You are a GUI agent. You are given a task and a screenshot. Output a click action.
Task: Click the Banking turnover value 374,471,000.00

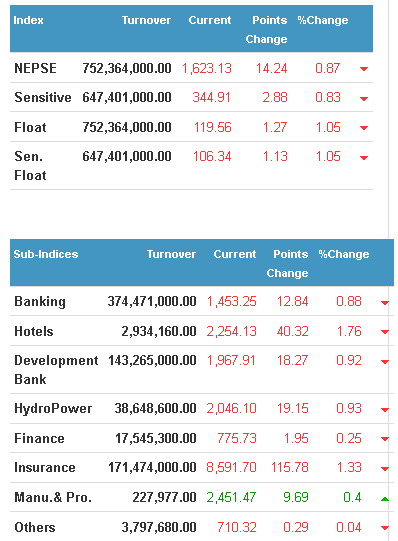152,301
